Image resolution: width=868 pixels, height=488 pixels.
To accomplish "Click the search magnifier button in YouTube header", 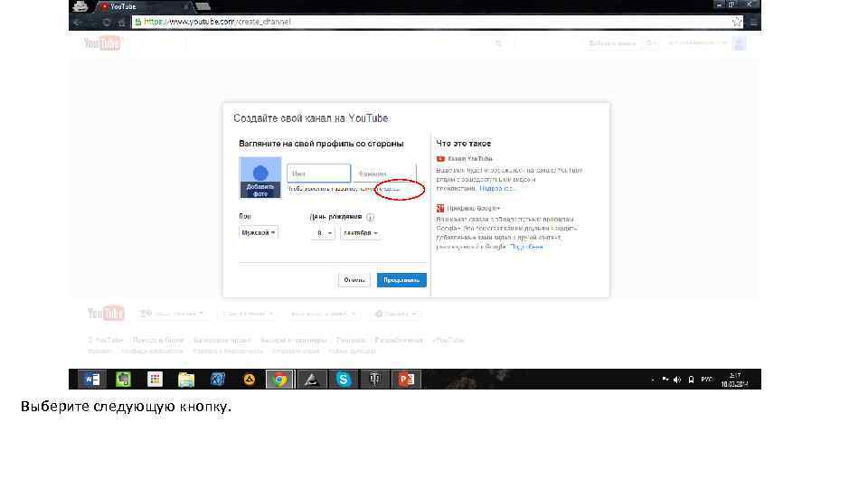I will 499,43.
